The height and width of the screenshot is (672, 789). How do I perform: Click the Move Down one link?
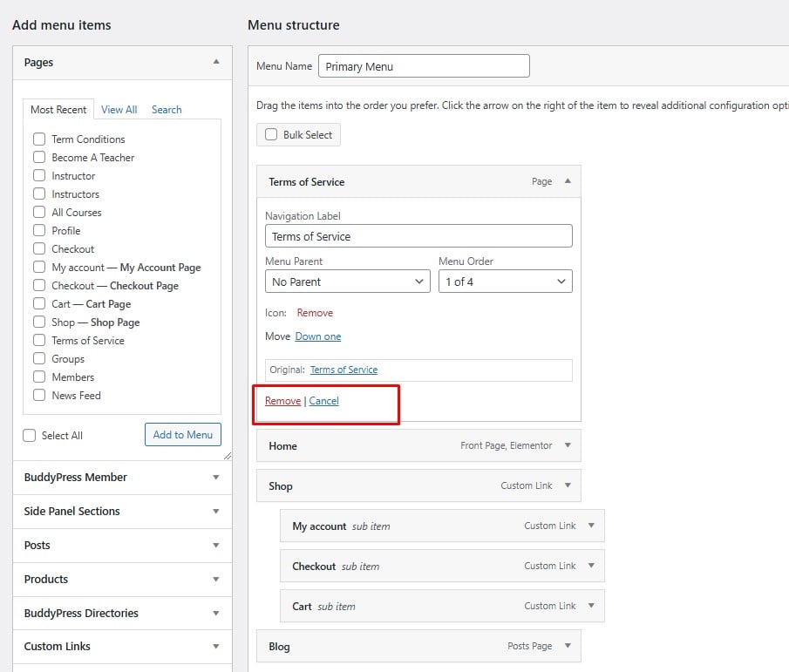point(318,336)
